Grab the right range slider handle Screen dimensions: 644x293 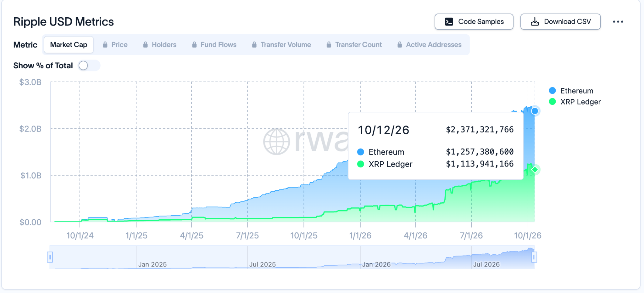[x=534, y=257]
